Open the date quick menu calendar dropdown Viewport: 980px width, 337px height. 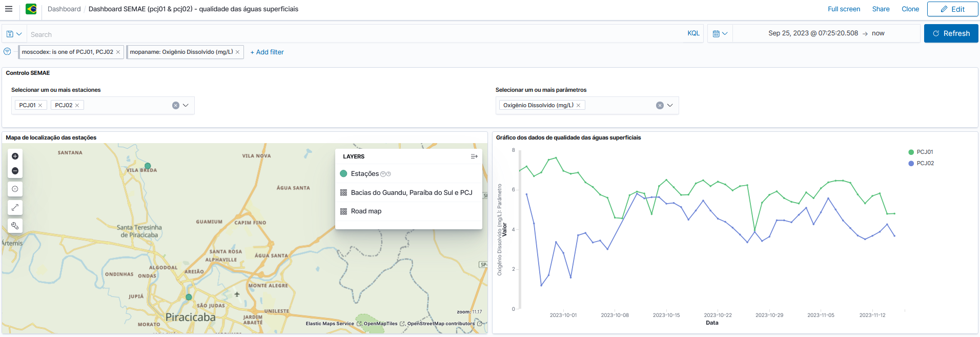pos(720,33)
